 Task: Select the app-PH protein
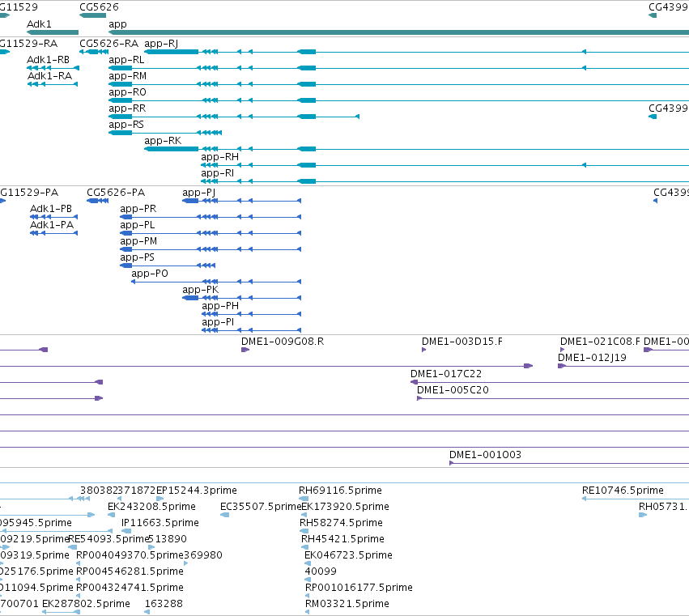click(251, 315)
